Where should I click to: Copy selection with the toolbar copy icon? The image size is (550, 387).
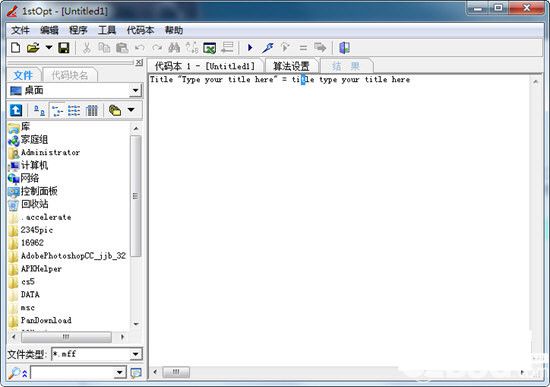tap(104, 48)
